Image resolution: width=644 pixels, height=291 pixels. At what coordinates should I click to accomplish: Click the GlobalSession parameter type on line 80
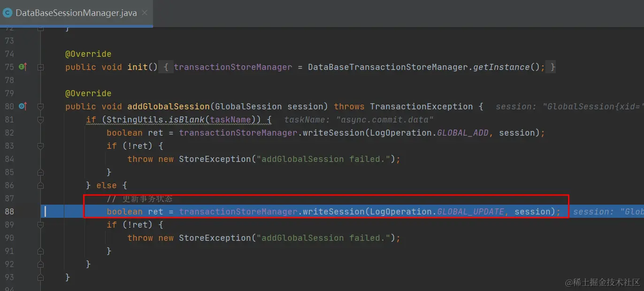tap(248, 107)
